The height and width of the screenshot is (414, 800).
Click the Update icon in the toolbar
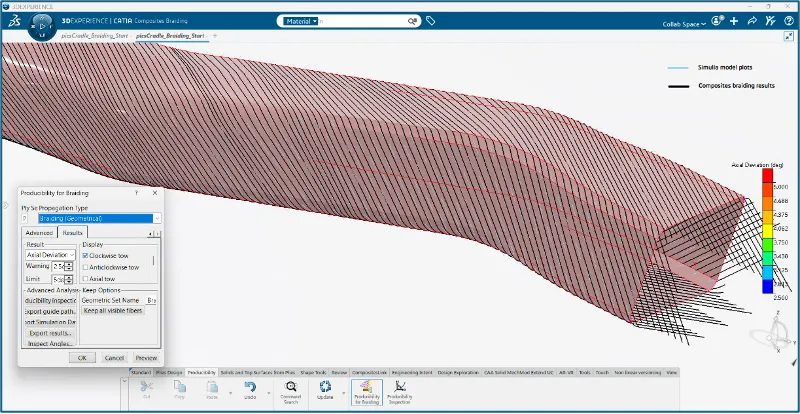325,389
